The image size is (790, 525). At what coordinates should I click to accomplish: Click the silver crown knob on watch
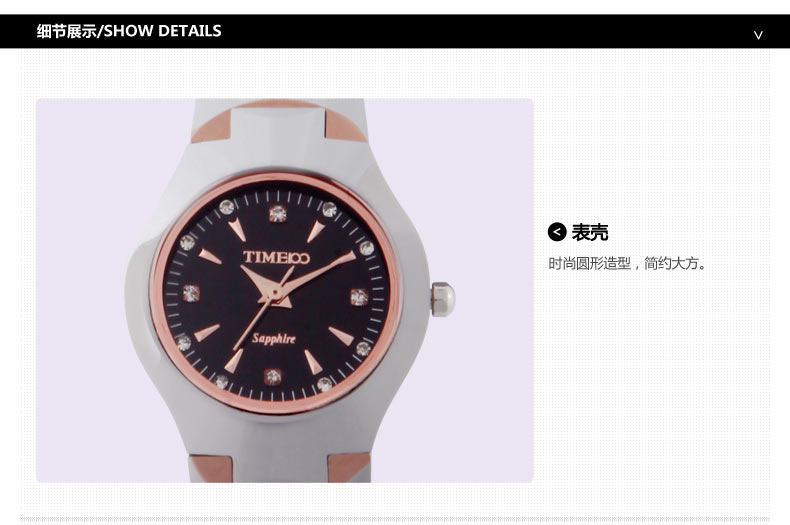click(442, 298)
